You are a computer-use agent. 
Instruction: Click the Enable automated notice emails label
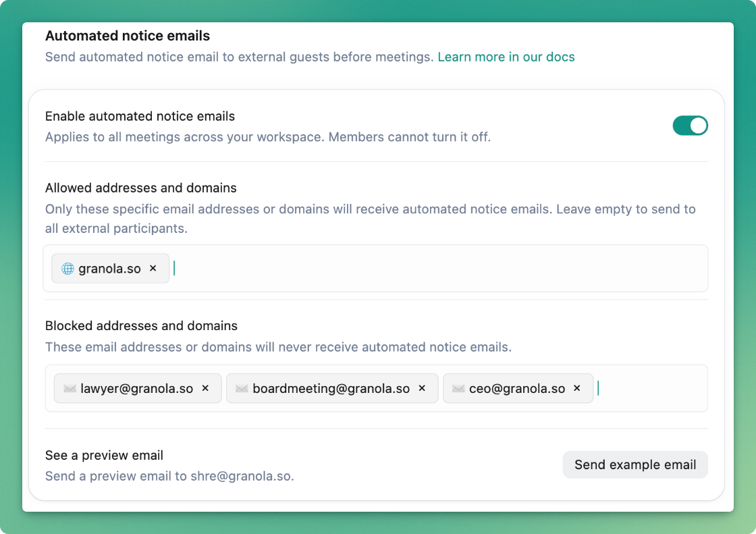click(140, 117)
